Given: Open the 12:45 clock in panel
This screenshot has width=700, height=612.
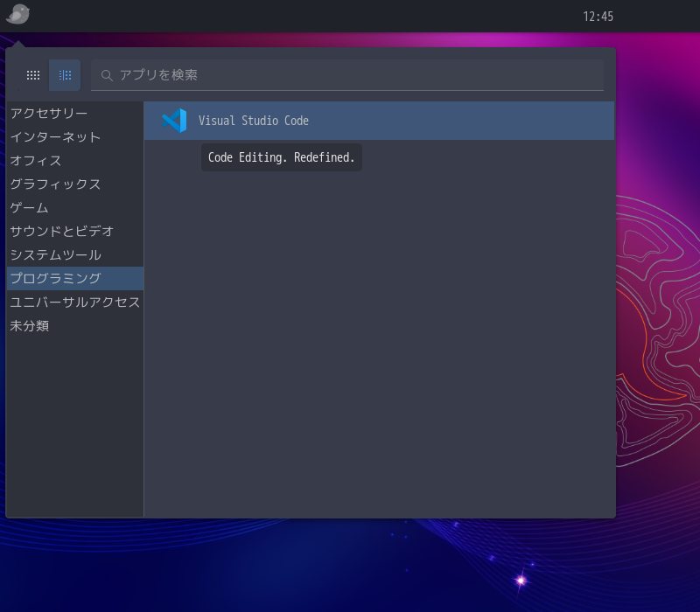Looking at the screenshot, I should coord(598,17).
